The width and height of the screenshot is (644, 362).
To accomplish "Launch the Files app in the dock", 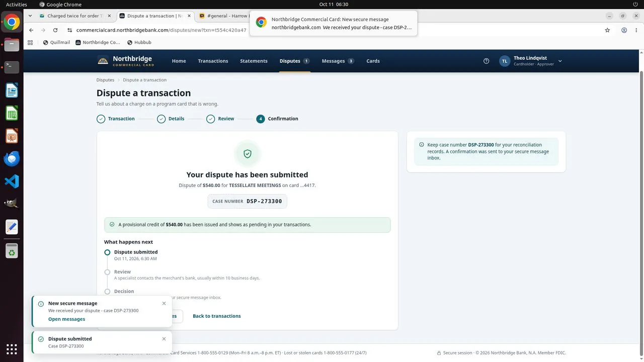I will [12, 45].
